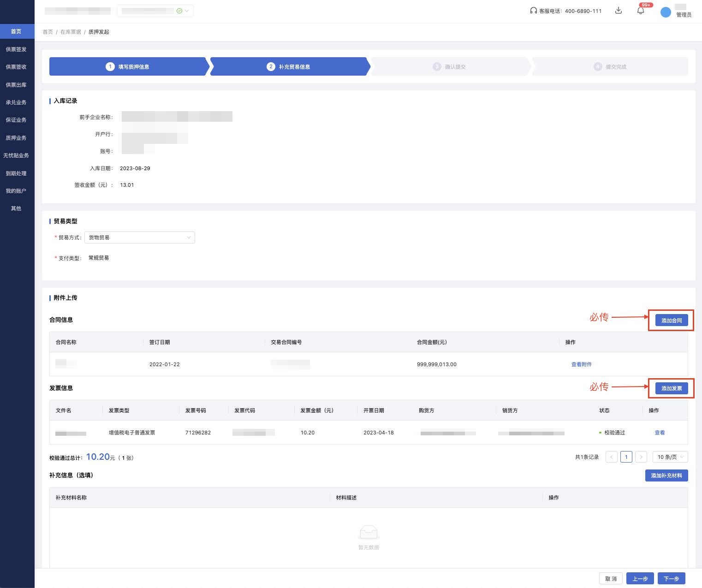Click 在库票据 in the breadcrumb
702x588 pixels.
pyautogui.click(x=71, y=32)
